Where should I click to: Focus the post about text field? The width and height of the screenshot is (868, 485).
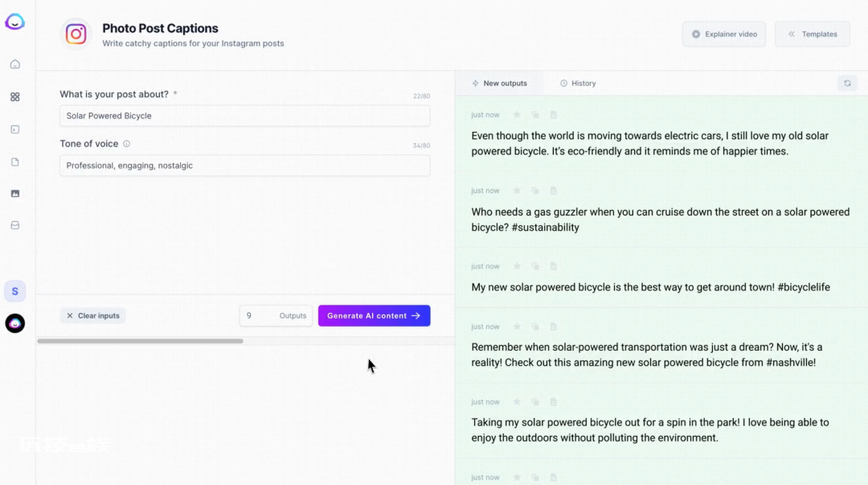[244, 116]
